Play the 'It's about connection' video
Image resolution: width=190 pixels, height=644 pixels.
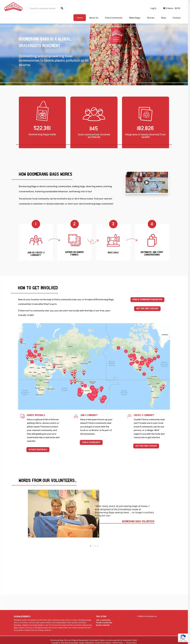click(147, 182)
